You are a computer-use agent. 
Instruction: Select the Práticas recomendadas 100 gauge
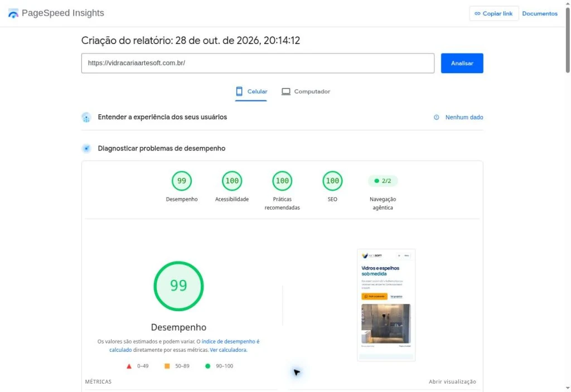click(x=282, y=181)
